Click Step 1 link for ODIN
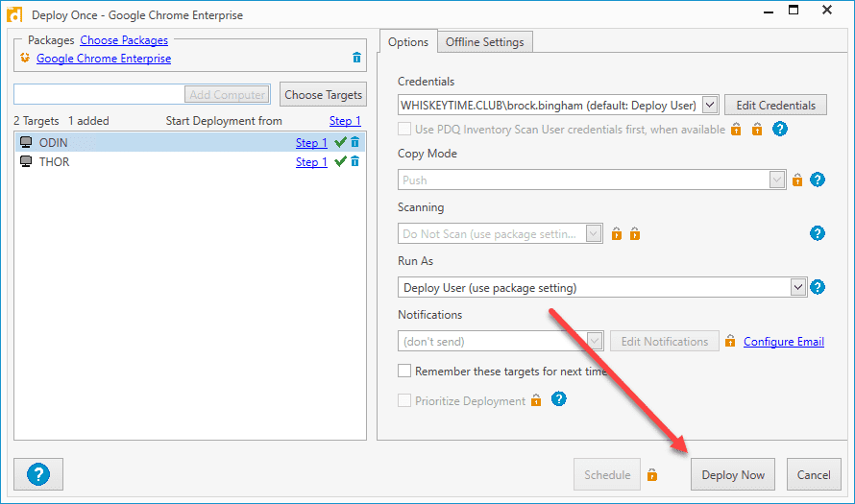 [311, 143]
